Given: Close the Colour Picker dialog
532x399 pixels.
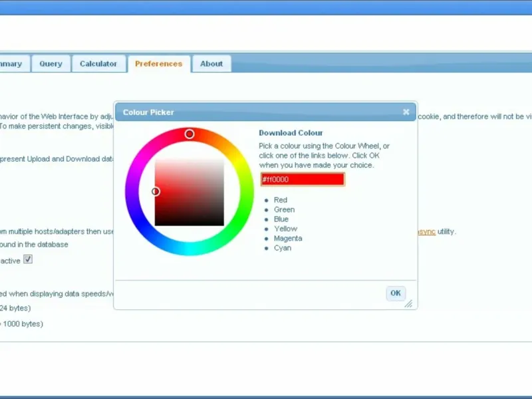Looking at the screenshot, I should click(x=406, y=112).
